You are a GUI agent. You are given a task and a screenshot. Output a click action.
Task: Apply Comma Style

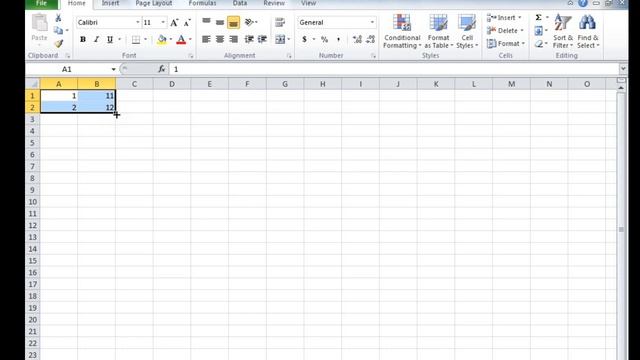click(338, 40)
